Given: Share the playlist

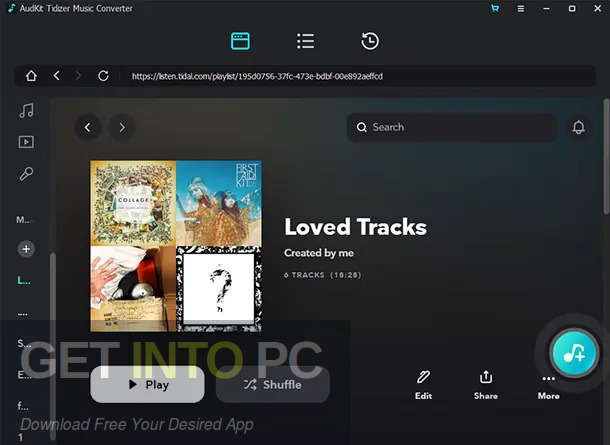Looking at the screenshot, I should [x=486, y=385].
